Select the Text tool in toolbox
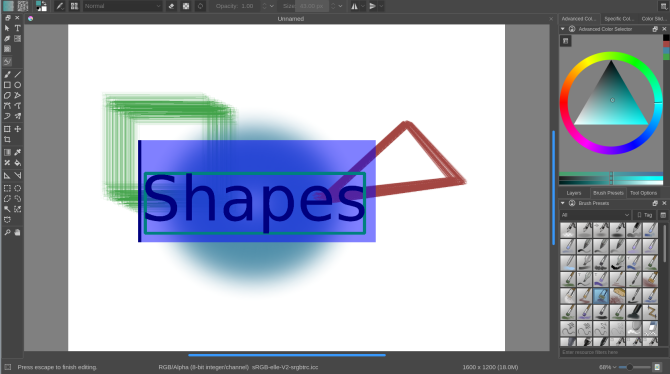The height and width of the screenshot is (374, 670). pyautogui.click(x=18, y=28)
